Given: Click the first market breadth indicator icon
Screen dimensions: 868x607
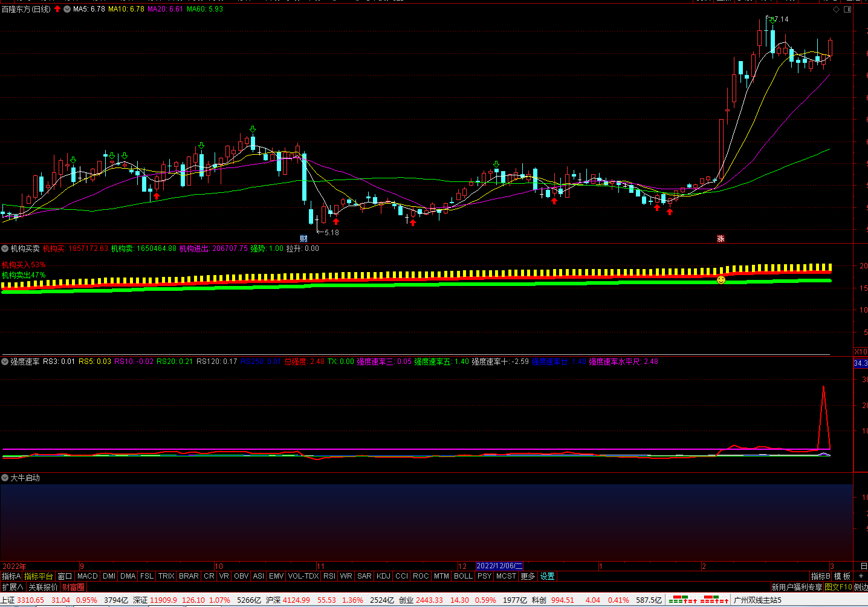Looking at the screenshot, I should [683, 600].
